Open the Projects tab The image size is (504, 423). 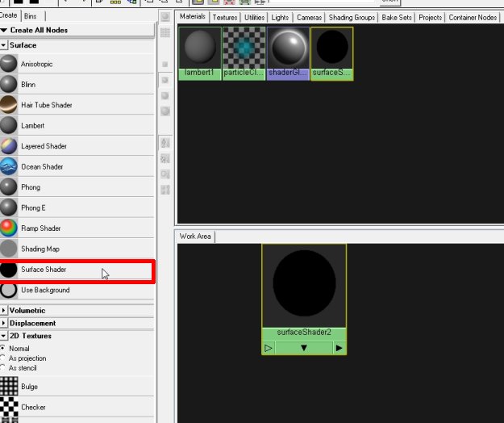click(x=430, y=18)
